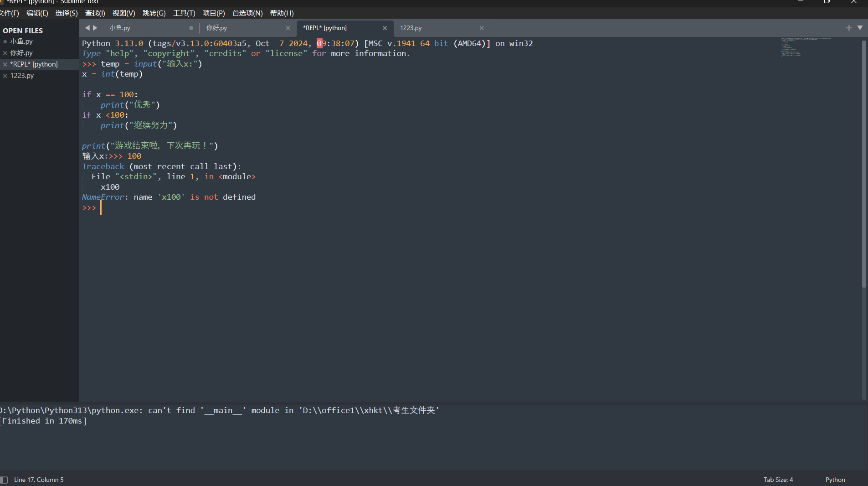Open 你好.py in the sidebar
The image size is (868, 486).
[21, 53]
